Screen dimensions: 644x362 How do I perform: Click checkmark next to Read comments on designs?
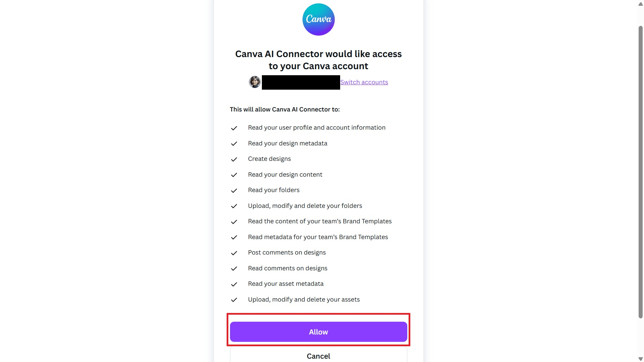pyautogui.click(x=234, y=269)
